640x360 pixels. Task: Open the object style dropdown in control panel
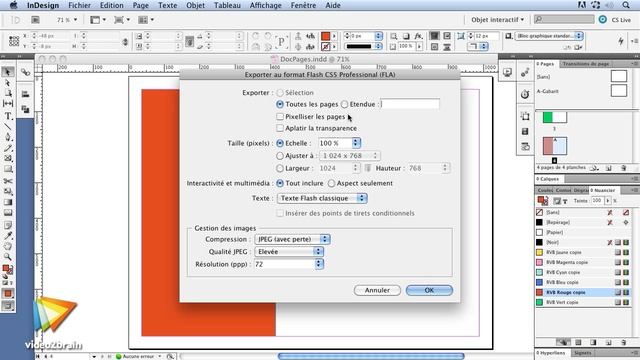[x=549, y=36]
